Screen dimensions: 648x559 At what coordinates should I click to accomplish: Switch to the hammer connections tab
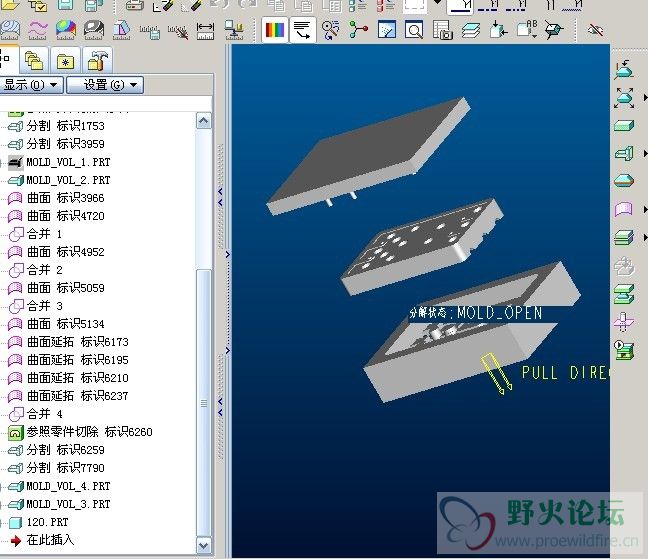pyautogui.click(x=98, y=61)
